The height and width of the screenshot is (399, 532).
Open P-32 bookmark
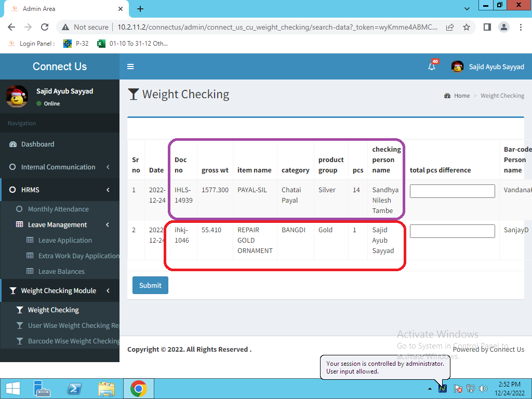tap(76, 44)
